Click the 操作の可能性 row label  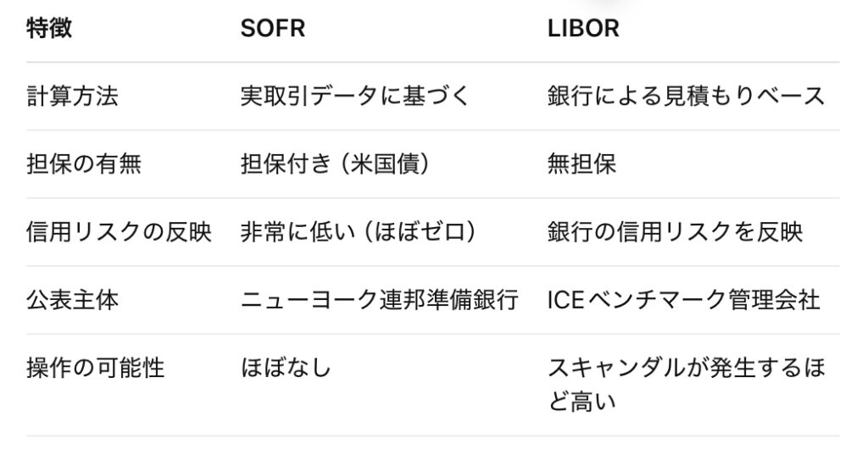(95, 367)
